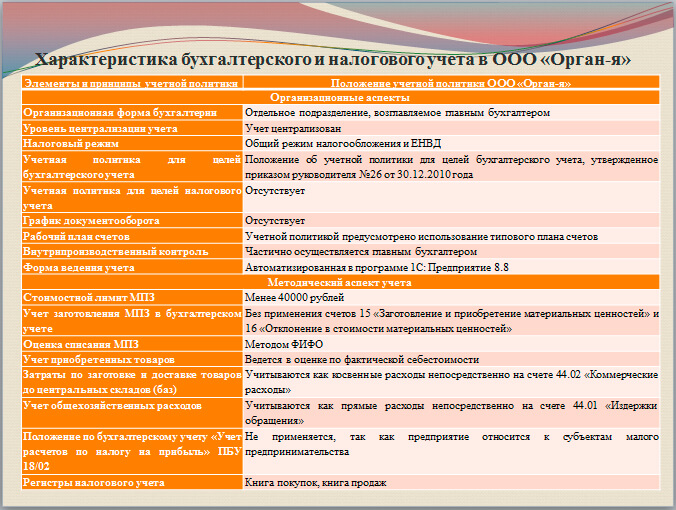Select cell 'График документооборота'
The width and height of the screenshot is (676, 510).
(132, 220)
